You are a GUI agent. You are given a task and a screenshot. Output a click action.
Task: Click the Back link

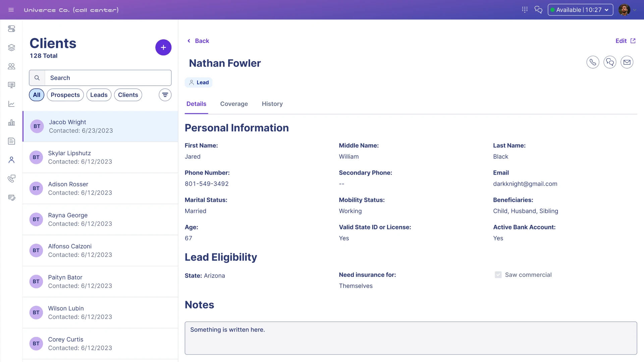pyautogui.click(x=198, y=41)
